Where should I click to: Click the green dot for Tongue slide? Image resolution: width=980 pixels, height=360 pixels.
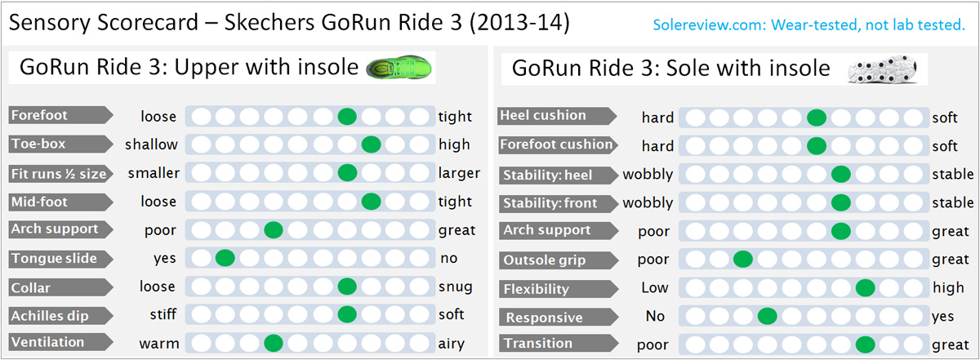pos(225,259)
